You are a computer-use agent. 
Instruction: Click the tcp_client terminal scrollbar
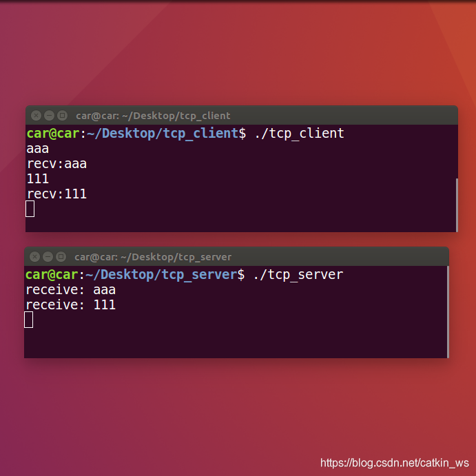(x=457, y=205)
